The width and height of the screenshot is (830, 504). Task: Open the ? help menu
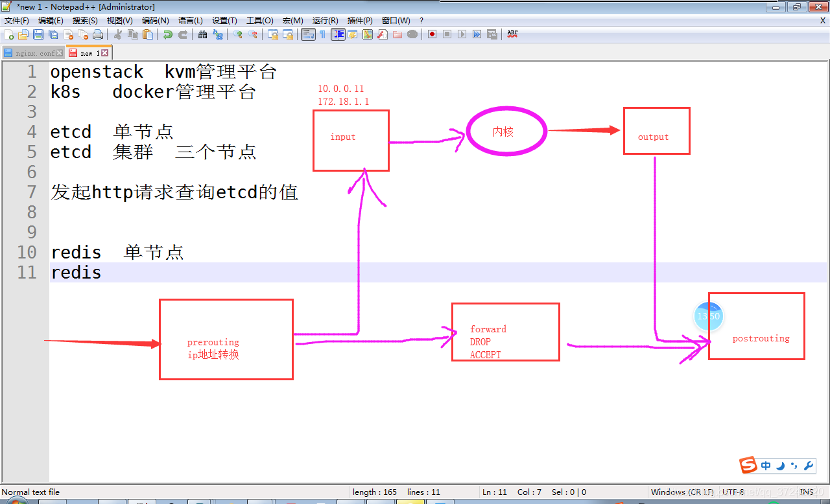point(421,21)
